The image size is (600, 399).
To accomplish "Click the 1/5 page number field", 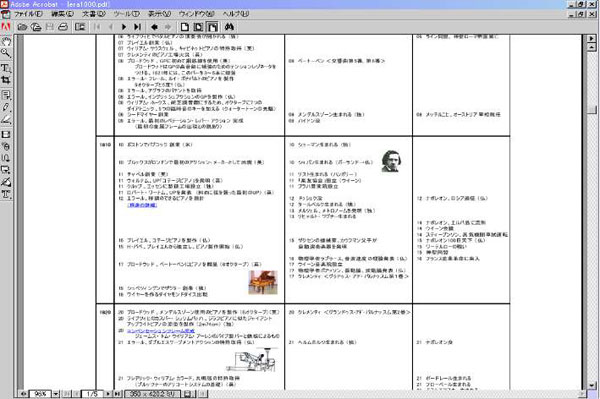I will (x=92, y=394).
